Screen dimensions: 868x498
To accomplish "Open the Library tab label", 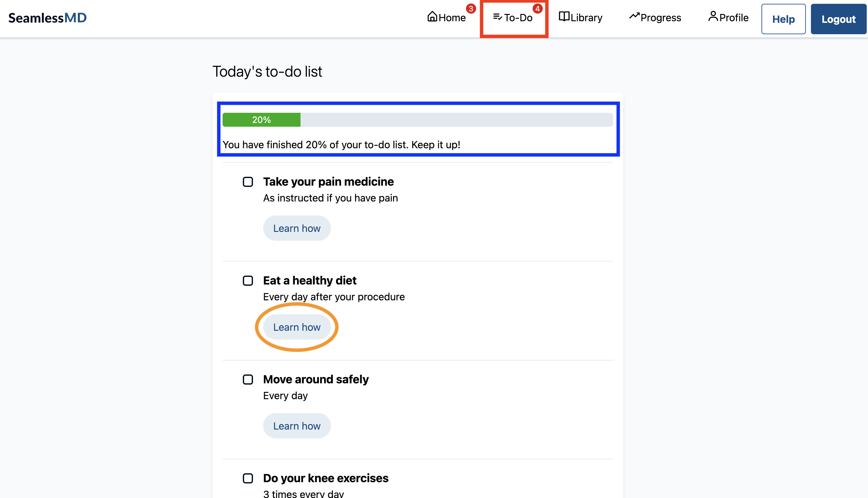I will pos(586,18).
